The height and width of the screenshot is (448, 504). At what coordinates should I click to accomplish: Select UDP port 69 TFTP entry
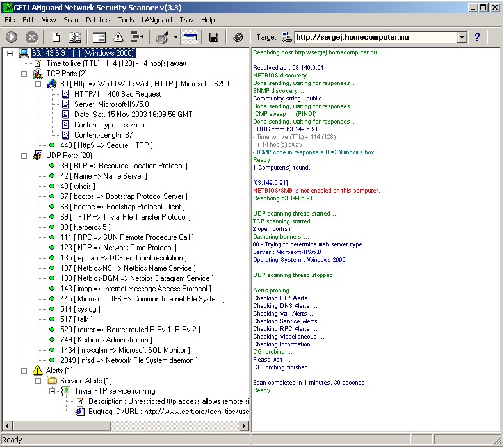(x=126, y=217)
